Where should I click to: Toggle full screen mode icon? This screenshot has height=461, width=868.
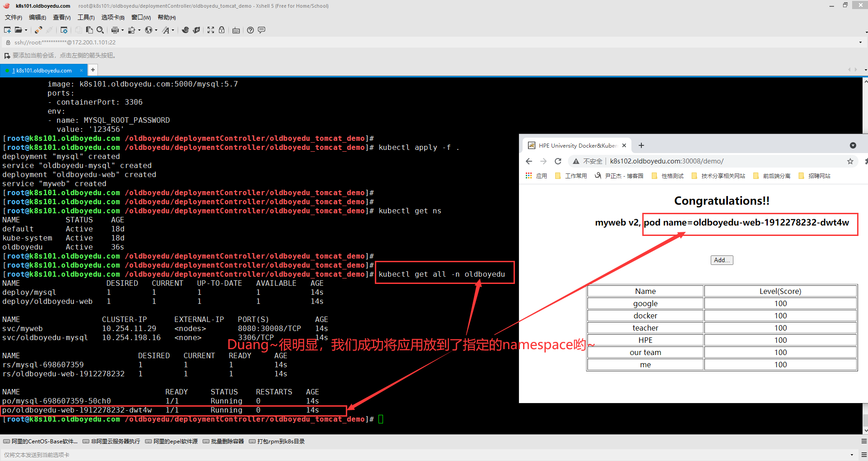tap(211, 30)
